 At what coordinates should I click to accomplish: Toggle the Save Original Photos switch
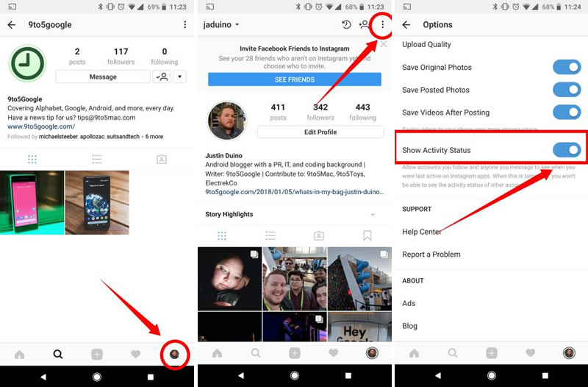[x=566, y=68]
